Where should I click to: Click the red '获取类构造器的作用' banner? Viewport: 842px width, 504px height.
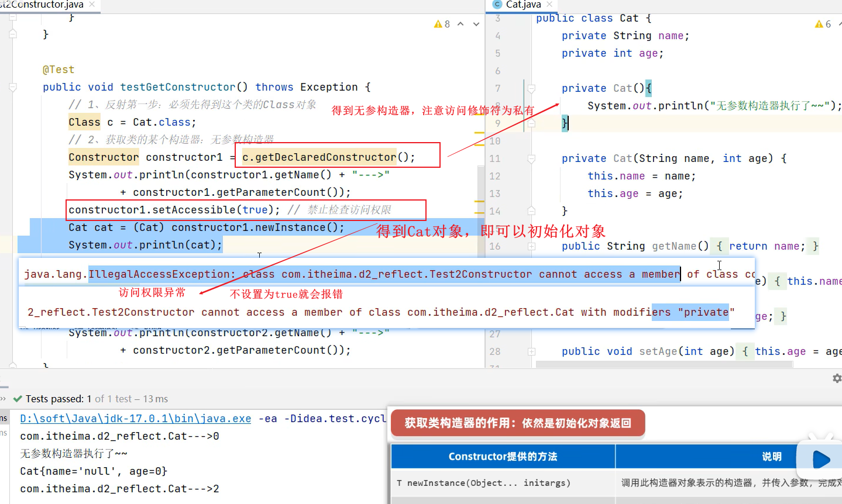518,423
